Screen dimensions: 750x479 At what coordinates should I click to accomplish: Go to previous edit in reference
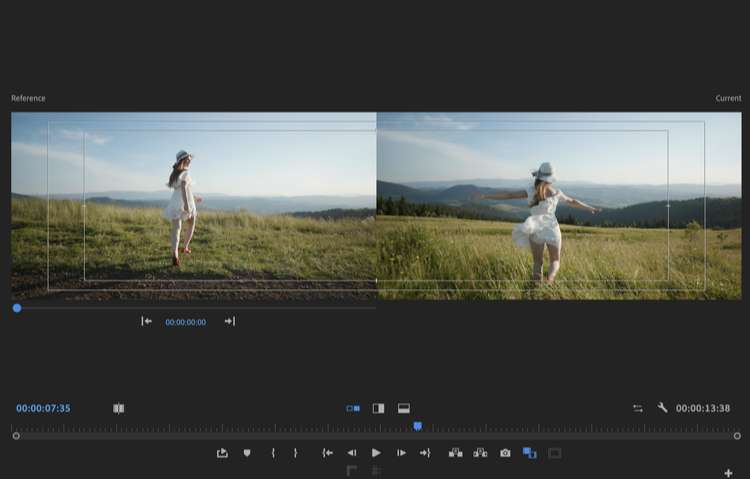146,321
